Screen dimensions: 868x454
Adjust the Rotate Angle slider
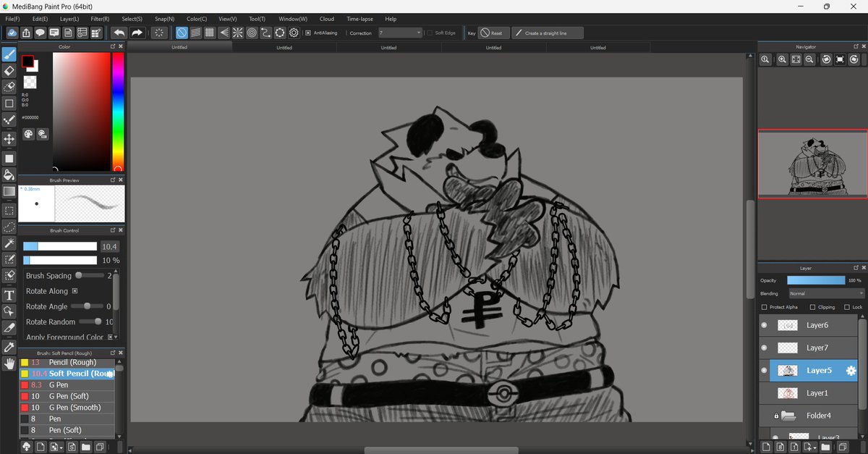click(88, 306)
